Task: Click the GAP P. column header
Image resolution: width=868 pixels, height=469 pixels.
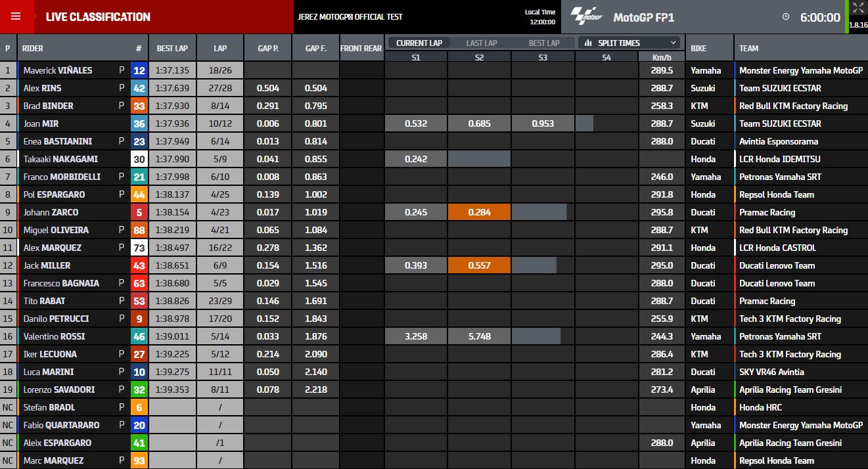Action: point(267,48)
